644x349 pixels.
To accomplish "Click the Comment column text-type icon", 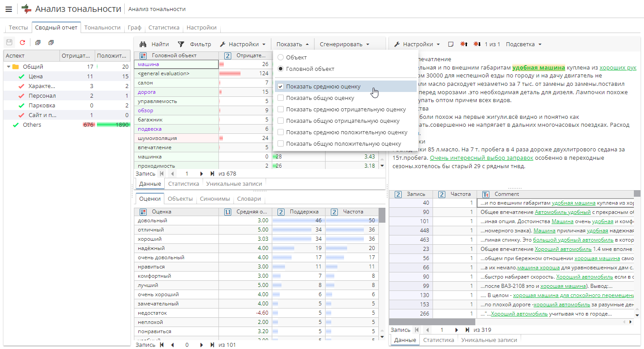I will 486,194.
